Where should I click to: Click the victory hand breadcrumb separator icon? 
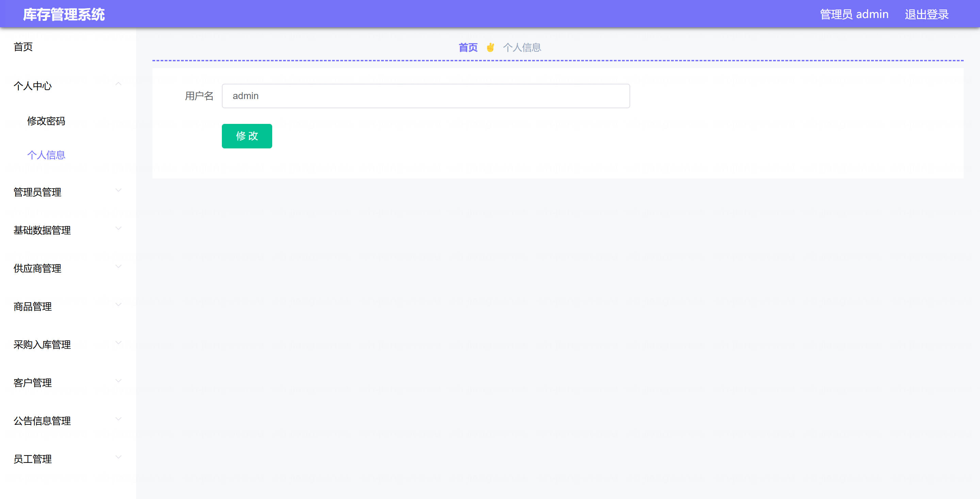490,48
